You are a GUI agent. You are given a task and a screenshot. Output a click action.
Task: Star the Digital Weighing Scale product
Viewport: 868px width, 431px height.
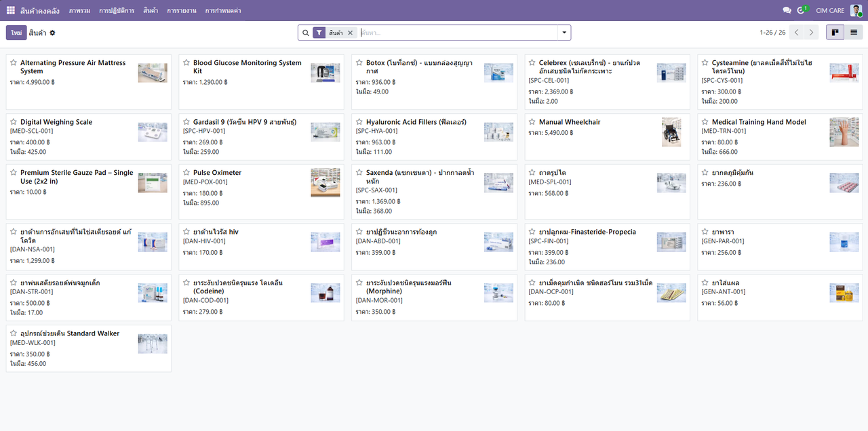point(14,122)
